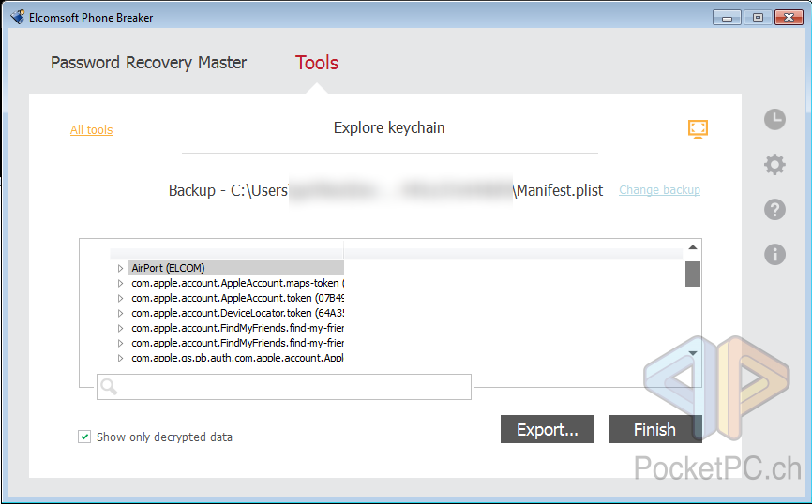
Task: Expand the AppleAccount.maps-token node
Action: click(120, 283)
